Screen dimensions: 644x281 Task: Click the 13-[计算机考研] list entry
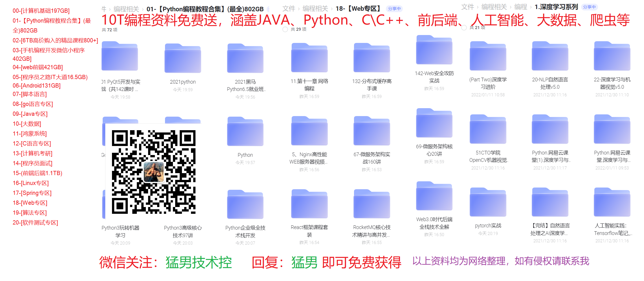32,153
